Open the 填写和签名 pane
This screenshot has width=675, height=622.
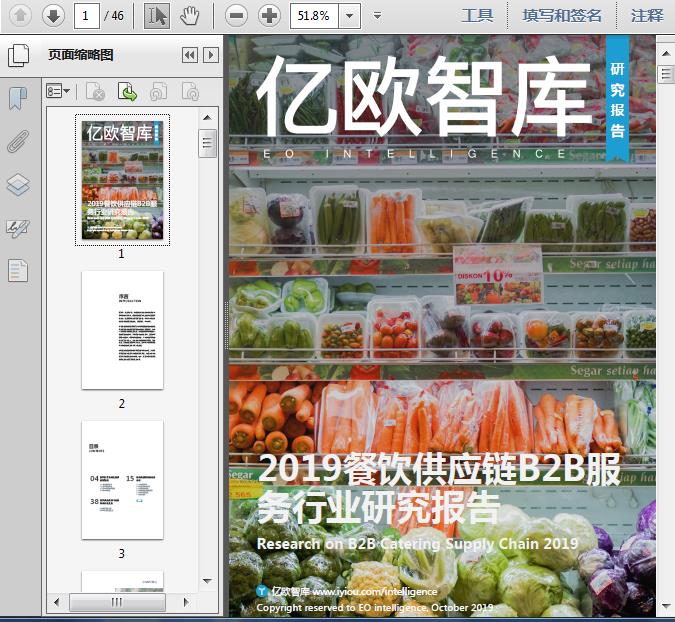click(561, 16)
